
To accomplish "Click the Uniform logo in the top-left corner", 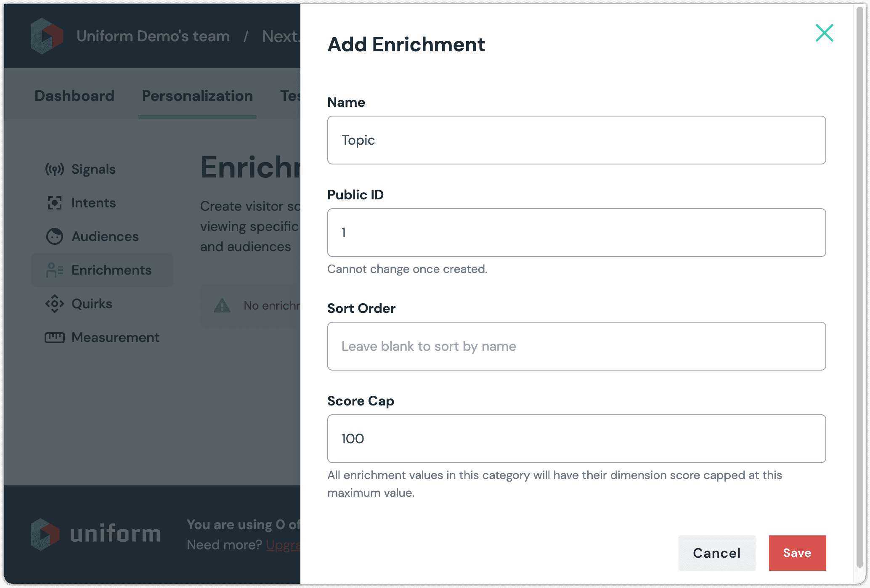I will (48, 36).
